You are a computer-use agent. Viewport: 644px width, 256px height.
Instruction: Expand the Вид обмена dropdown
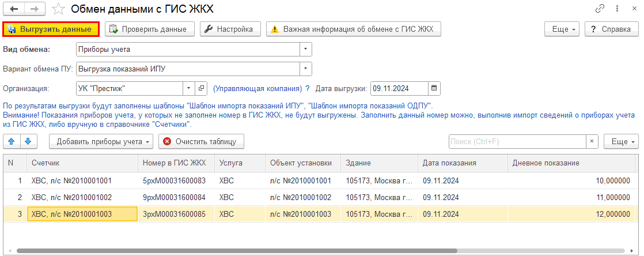click(x=305, y=49)
